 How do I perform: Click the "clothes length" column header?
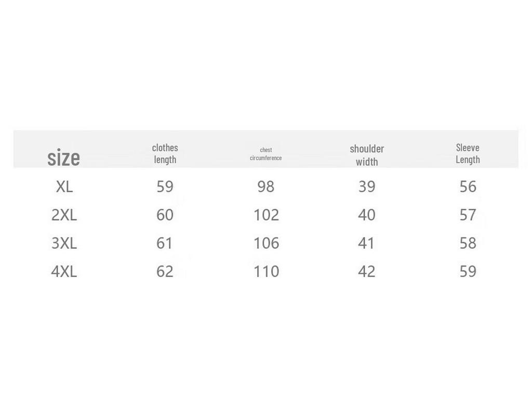click(x=165, y=153)
